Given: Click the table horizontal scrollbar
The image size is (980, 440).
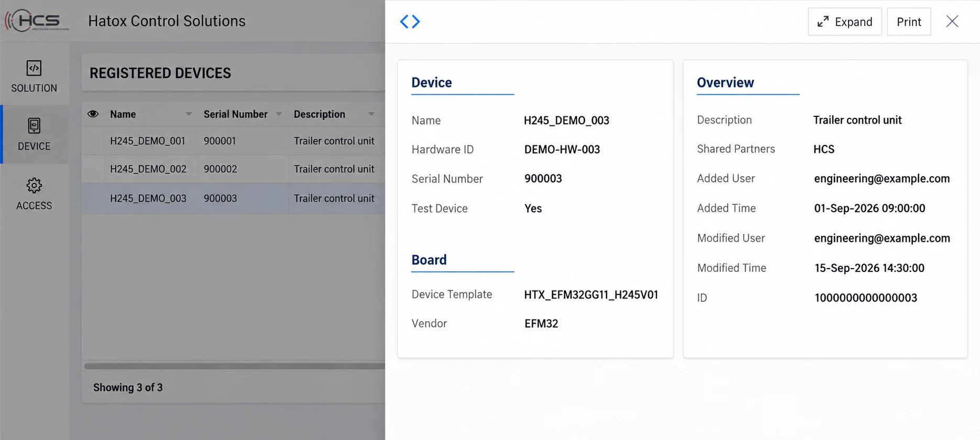Looking at the screenshot, I should 234,366.
